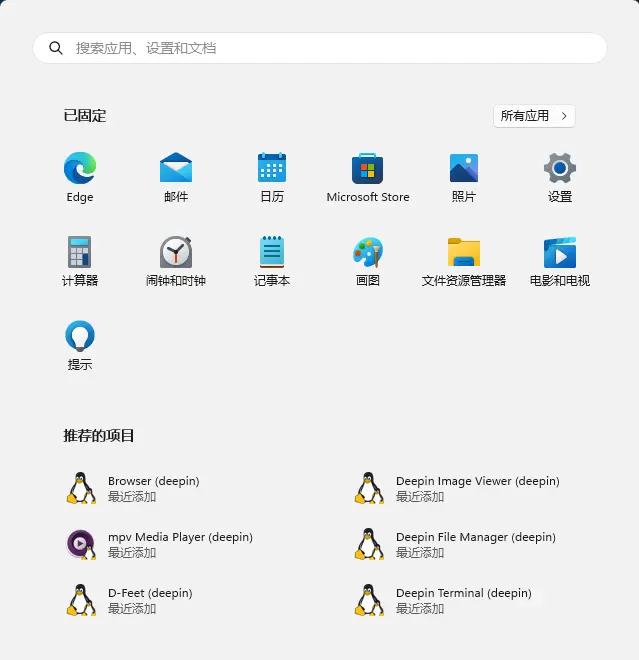This screenshot has height=660, width=639.
Task: Open recommended Browser (deepin) item
Action: click(x=153, y=488)
